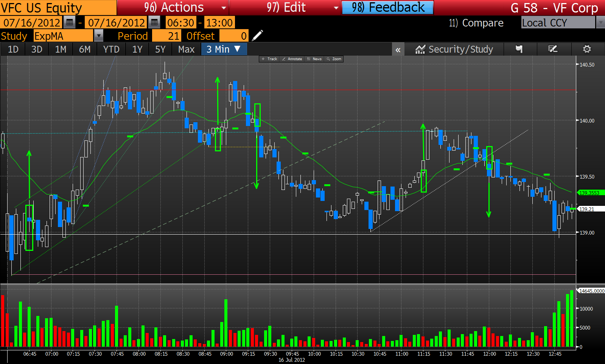Click the 14645.0000 volume label
Image resolution: width=605 pixels, height=364 pixels.
tap(591, 291)
